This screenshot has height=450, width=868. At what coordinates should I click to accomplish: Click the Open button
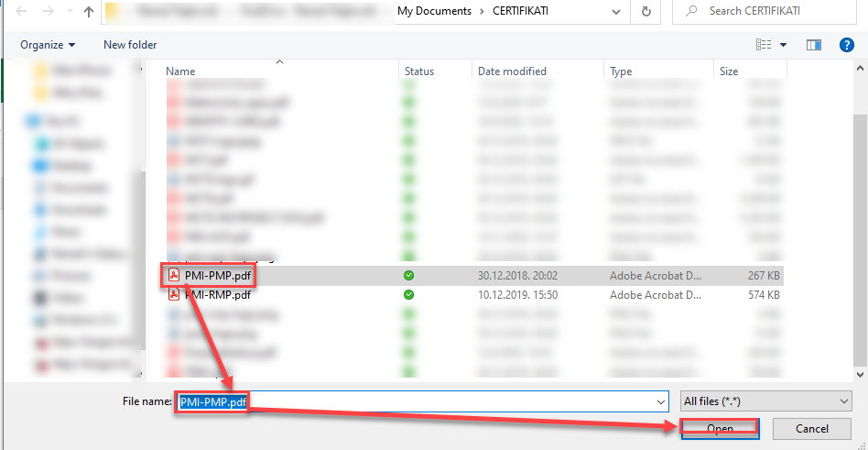[x=719, y=428]
